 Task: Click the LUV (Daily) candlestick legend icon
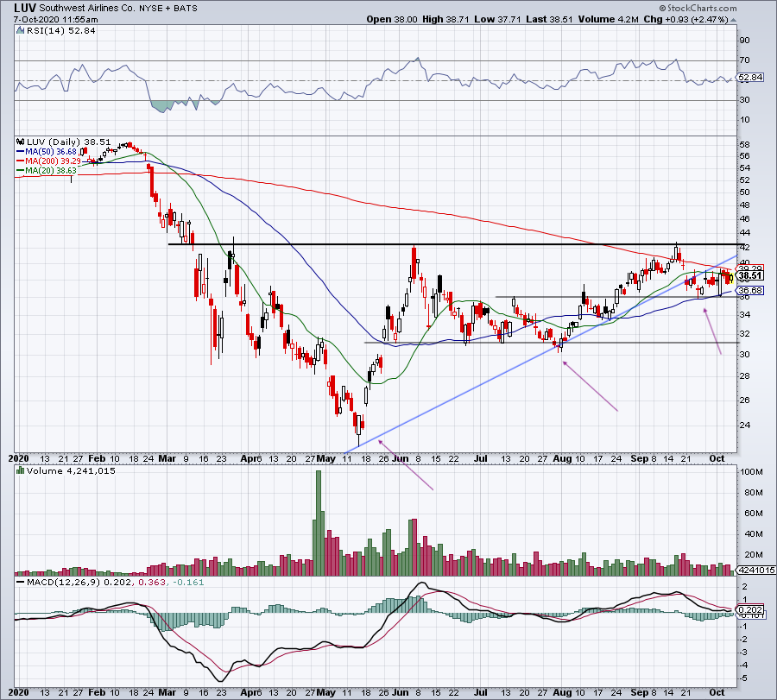click(21, 142)
